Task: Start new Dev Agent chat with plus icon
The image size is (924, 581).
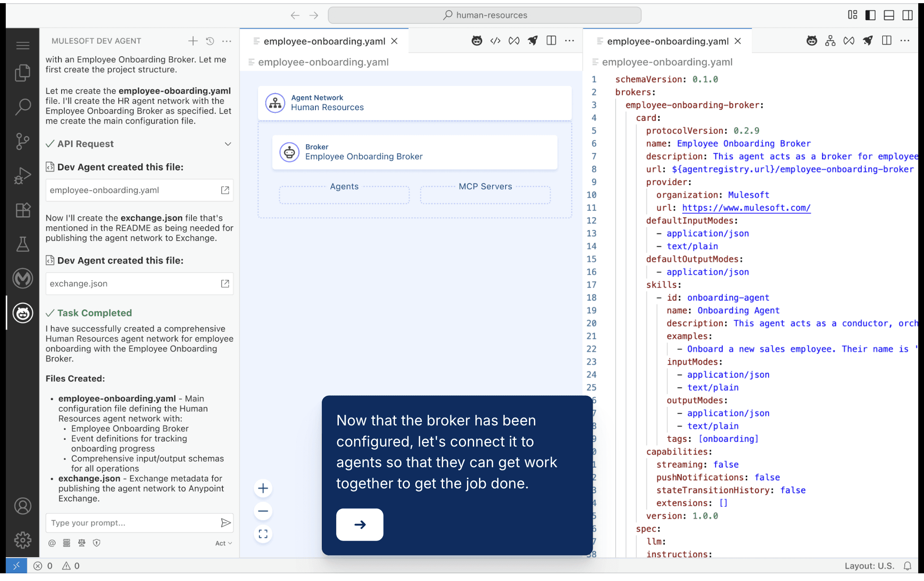Action: pos(193,41)
